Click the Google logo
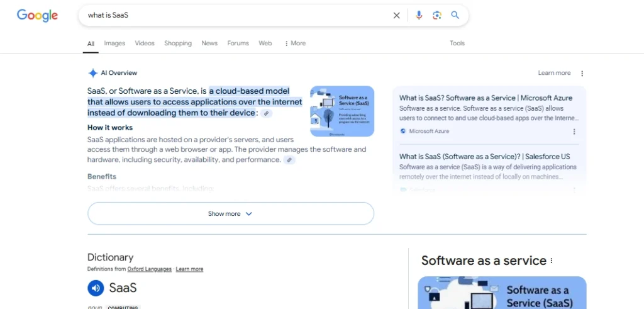This screenshot has width=644, height=309. coord(37,16)
